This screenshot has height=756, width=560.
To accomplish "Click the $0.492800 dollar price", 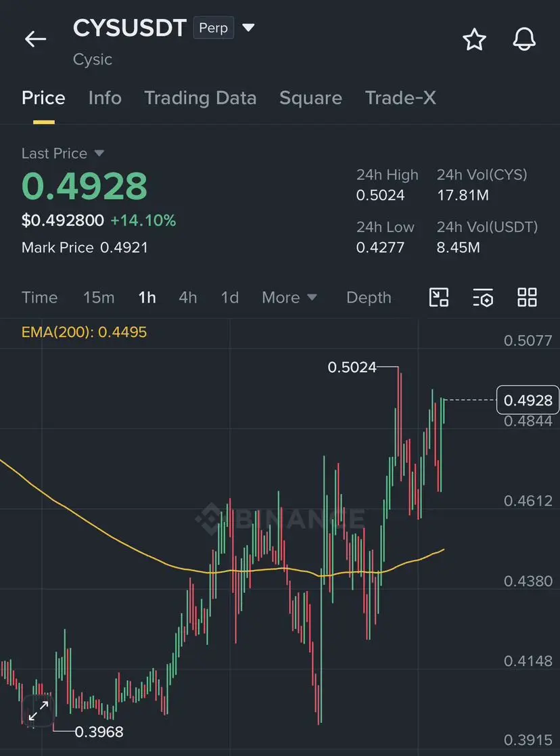I will 63,221.
